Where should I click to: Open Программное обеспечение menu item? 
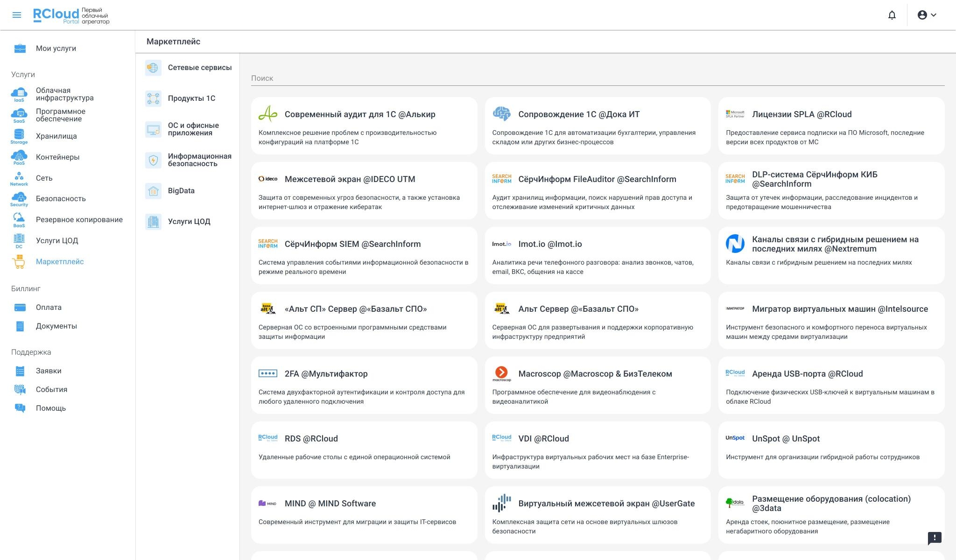pos(61,115)
